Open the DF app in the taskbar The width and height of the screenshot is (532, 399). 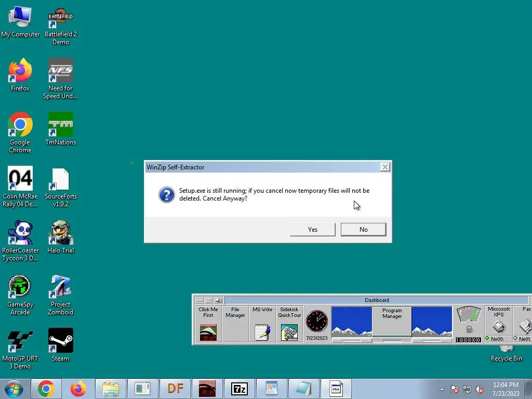[x=175, y=389]
